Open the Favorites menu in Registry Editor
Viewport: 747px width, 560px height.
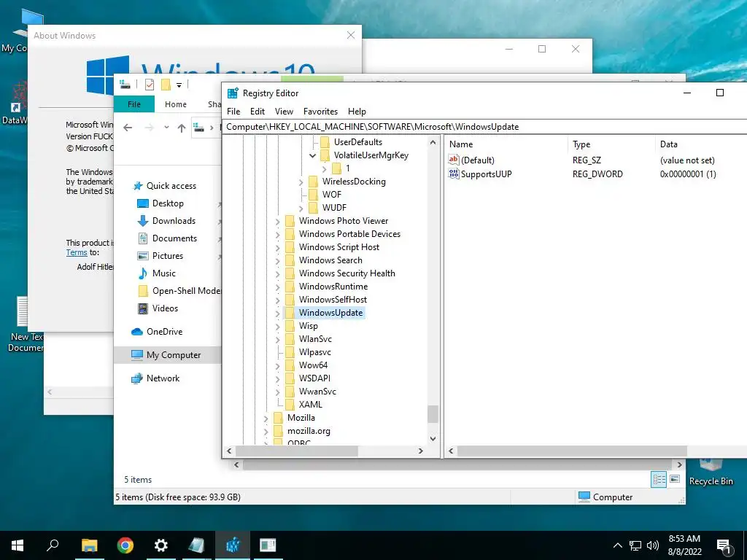[321, 112]
